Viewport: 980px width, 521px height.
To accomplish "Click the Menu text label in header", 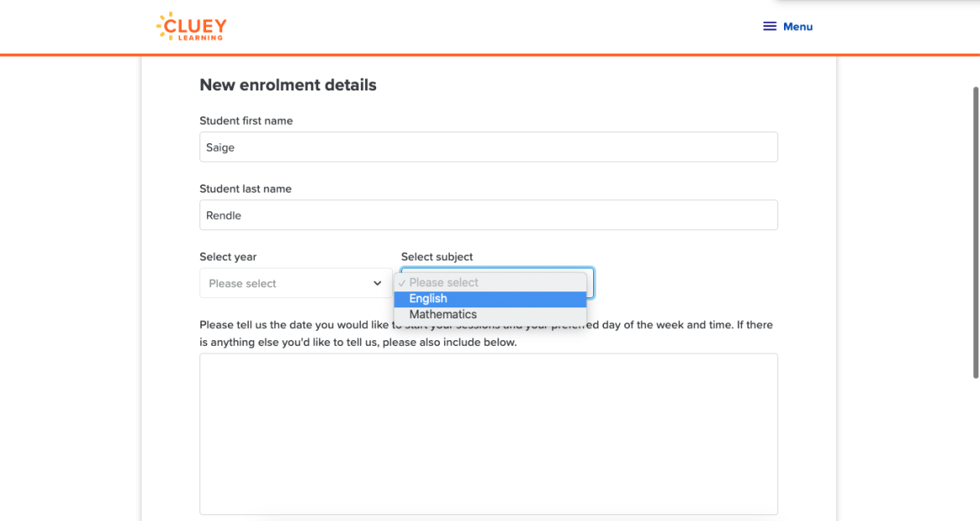I will [797, 27].
